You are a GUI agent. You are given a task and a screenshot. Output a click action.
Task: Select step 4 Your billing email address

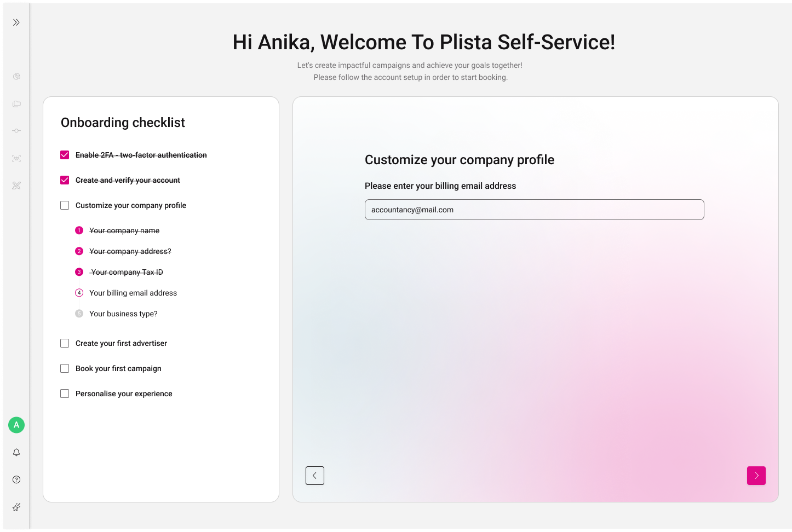pos(126,293)
